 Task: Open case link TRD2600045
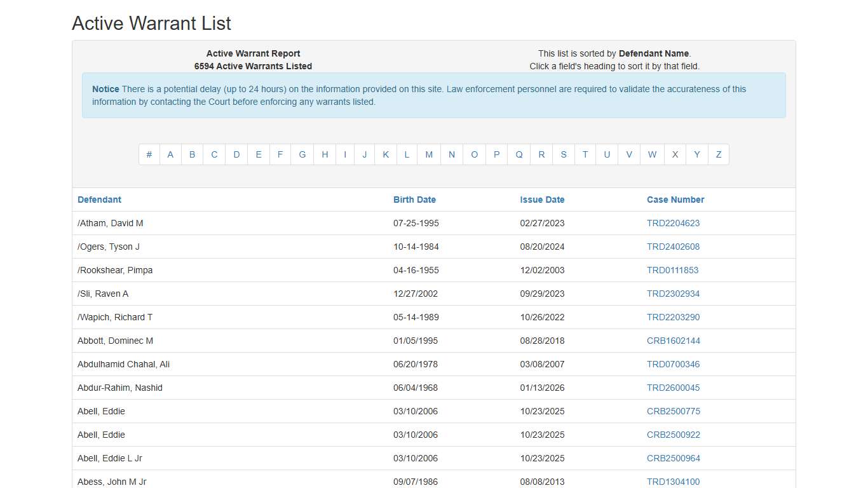point(673,388)
